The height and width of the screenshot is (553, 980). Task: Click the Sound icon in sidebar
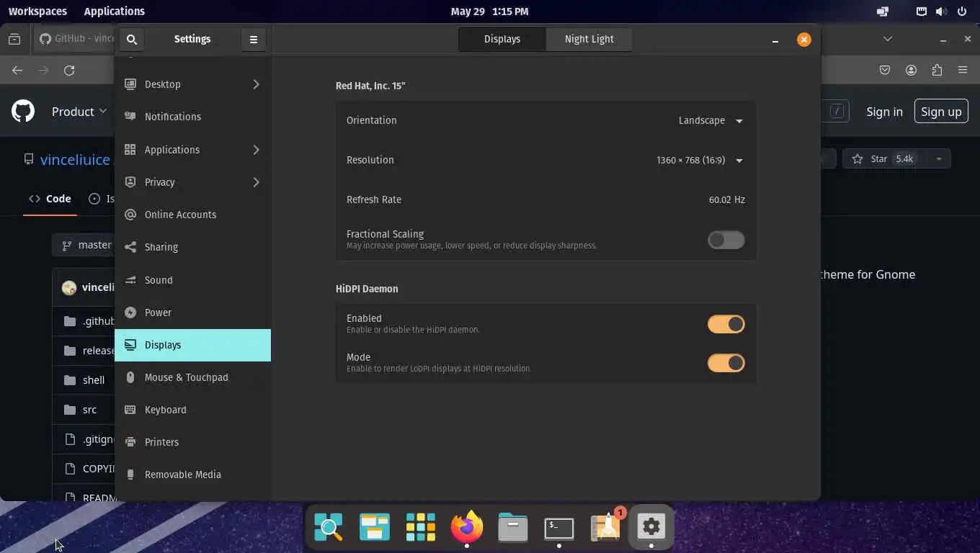[x=130, y=280]
